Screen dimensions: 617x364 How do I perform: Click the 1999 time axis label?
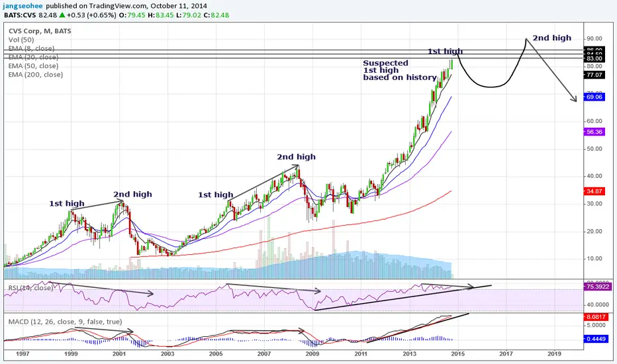point(71,354)
